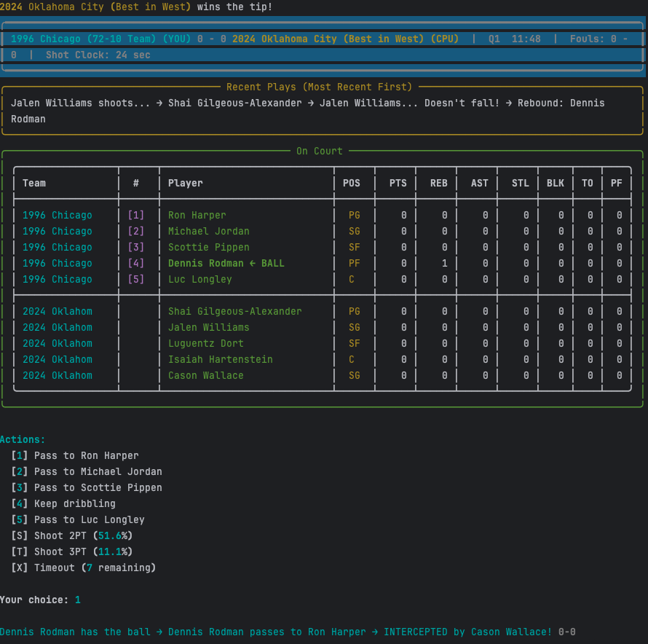Click the 'REB' column header

pyautogui.click(x=439, y=184)
